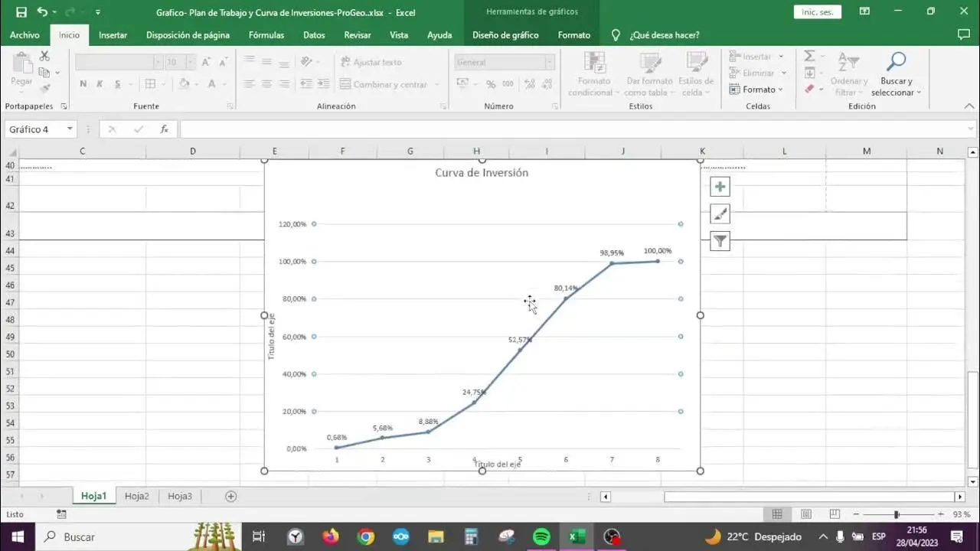Click the Undo arrow in the title bar
980x551 pixels.
pos(42,12)
